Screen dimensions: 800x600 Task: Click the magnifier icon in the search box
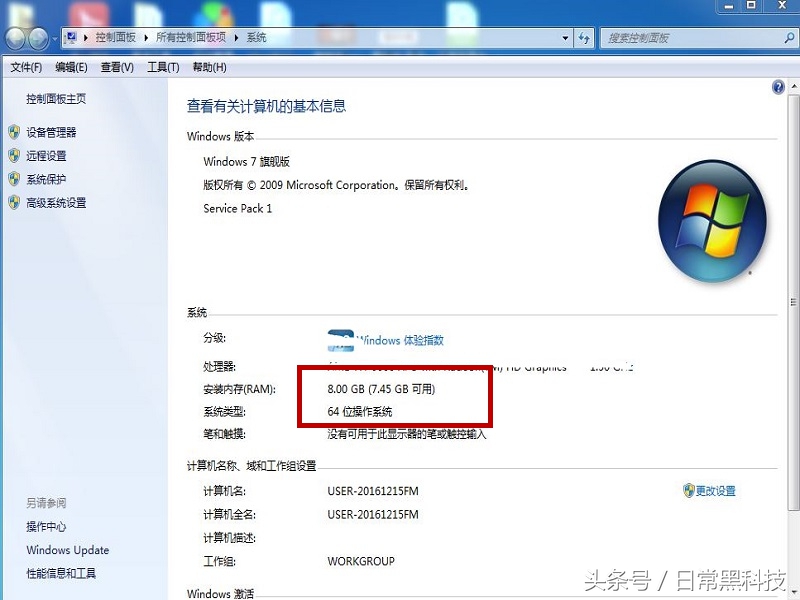point(788,38)
